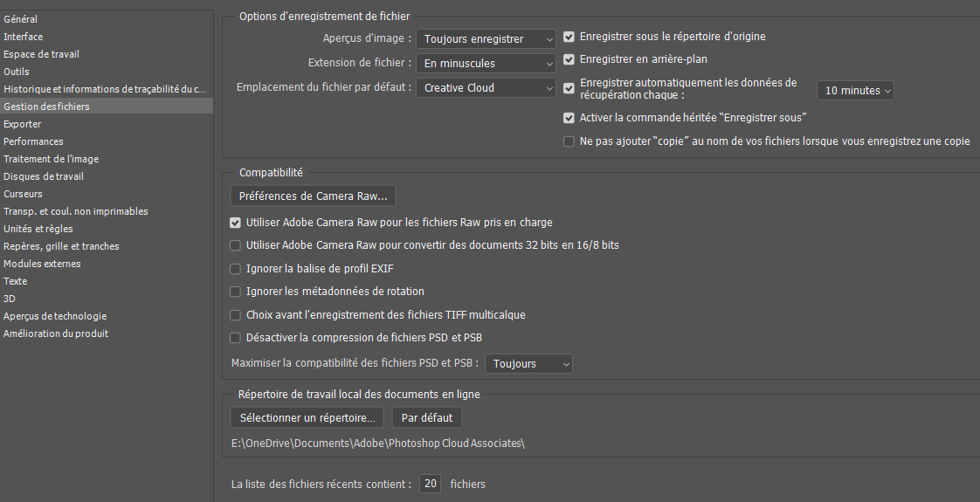Open the Modules externes section
980x502 pixels.
(x=42, y=264)
